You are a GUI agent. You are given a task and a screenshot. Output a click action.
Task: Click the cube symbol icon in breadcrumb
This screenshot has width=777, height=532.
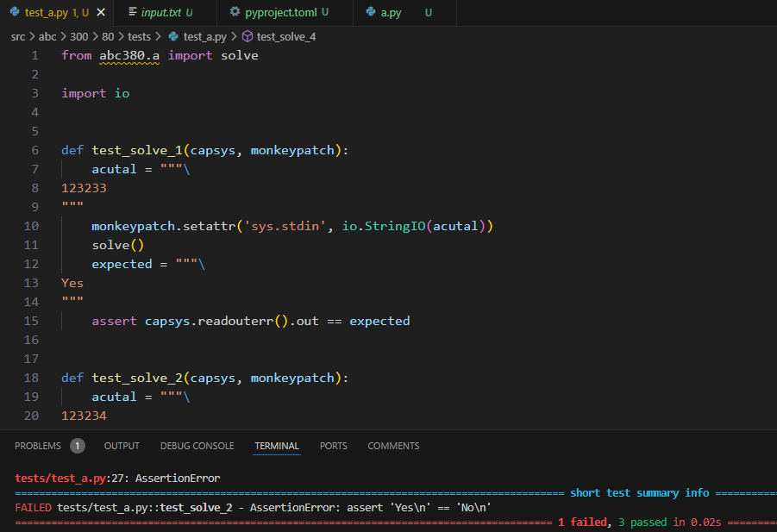248,37
